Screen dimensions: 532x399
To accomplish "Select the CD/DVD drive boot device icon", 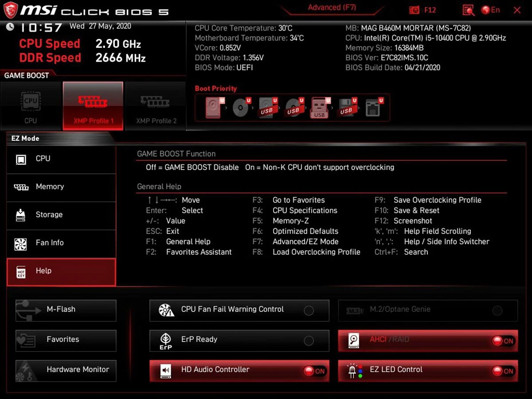I will tap(241, 107).
